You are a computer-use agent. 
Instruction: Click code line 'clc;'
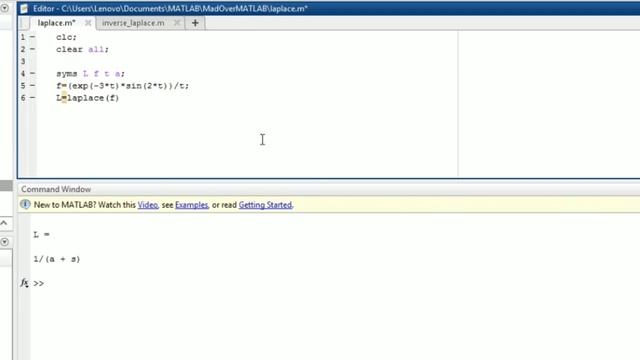(x=67, y=37)
